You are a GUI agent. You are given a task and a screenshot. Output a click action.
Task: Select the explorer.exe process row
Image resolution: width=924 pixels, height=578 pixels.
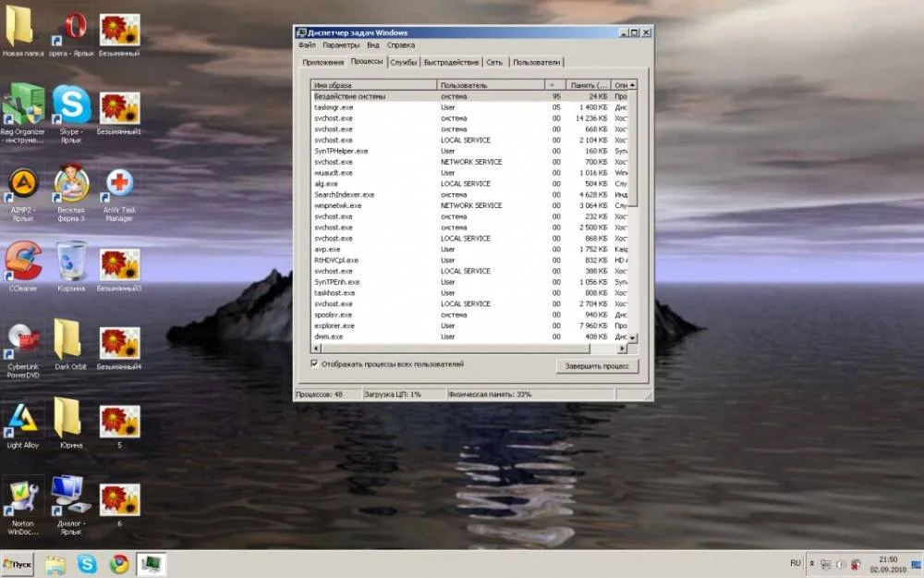370,326
